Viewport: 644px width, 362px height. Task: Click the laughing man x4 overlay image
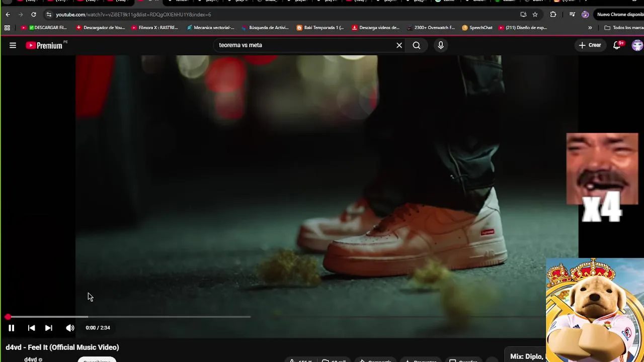click(602, 177)
